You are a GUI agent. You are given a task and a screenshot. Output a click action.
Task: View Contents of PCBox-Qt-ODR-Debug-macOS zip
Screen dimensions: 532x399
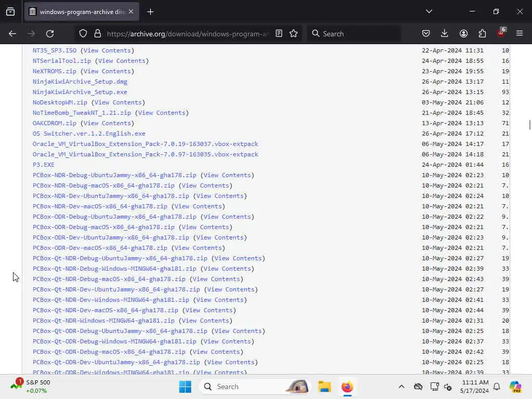click(216, 352)
